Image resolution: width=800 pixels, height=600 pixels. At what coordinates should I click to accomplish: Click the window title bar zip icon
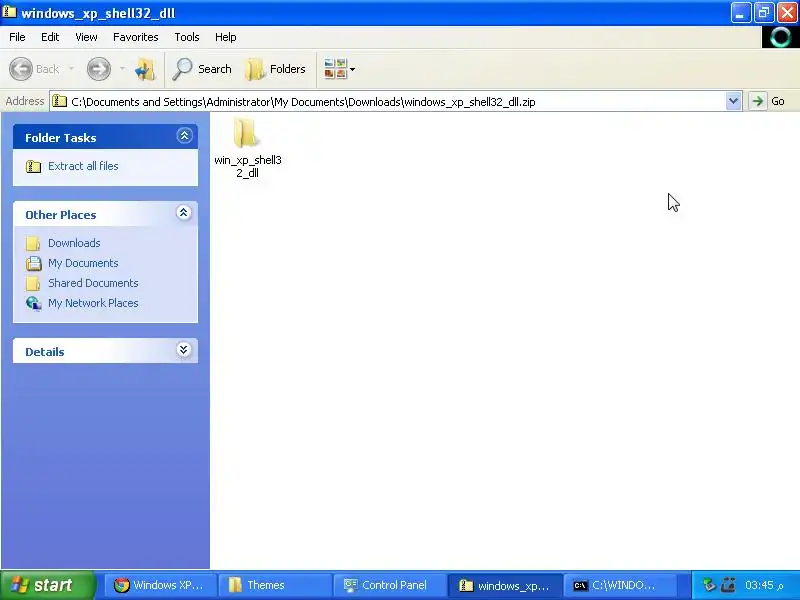click(x=10, y=12)
